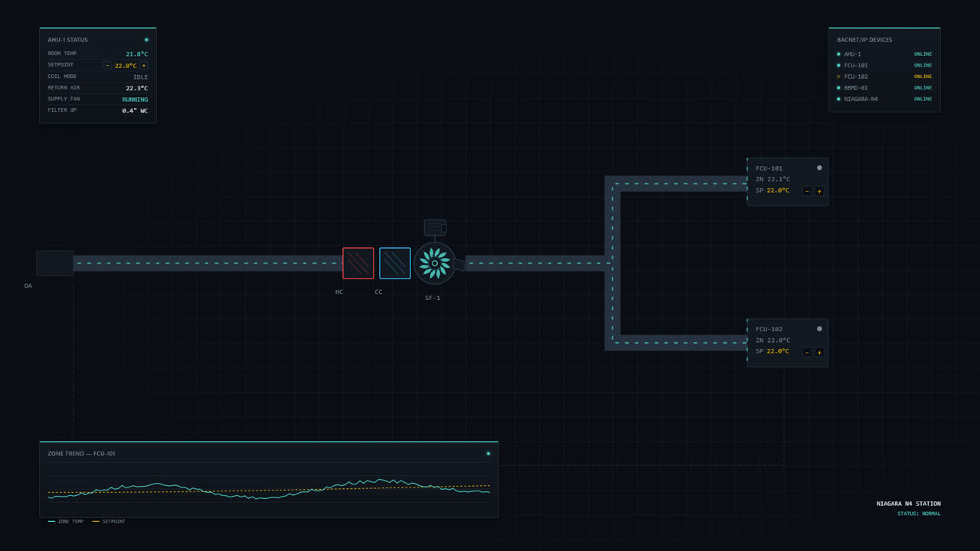This screenshot has height=551, width=980.
Task: Click the FCU-101 card SP 22.0°C value
Action: (778, 191)
